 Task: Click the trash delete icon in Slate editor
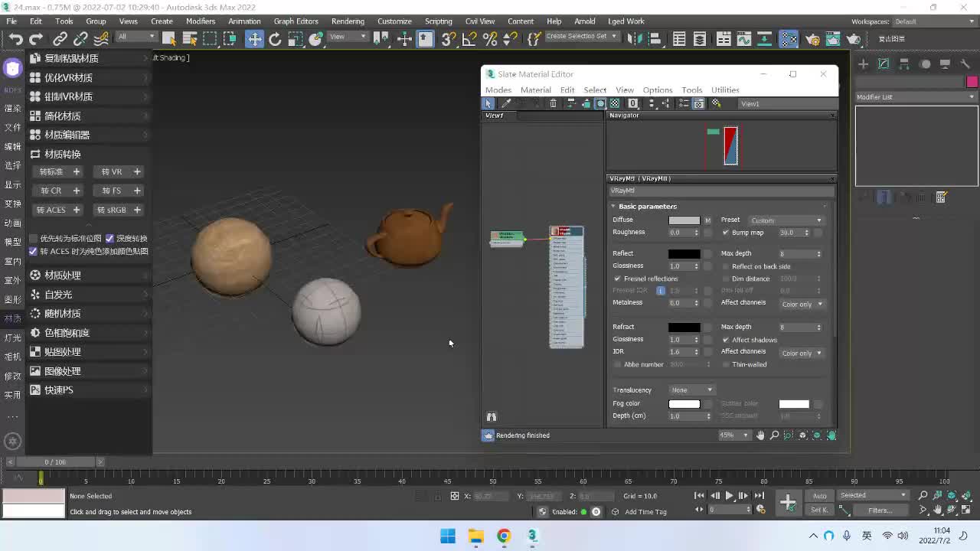(553, 103)
